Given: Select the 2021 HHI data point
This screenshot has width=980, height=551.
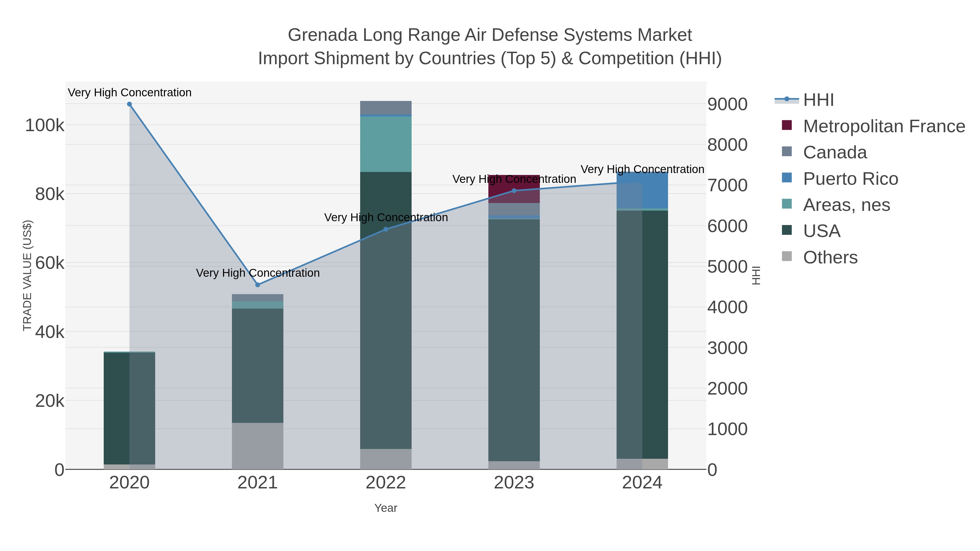Looking at the screenshot, I should [258, 285].
